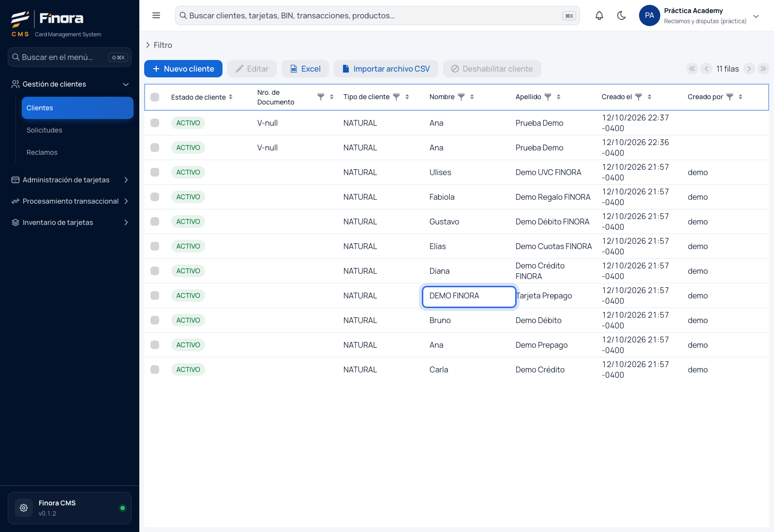The image size is (774, 532).
Task: Select all rows with header checkbox
Action: pos(155,97)
